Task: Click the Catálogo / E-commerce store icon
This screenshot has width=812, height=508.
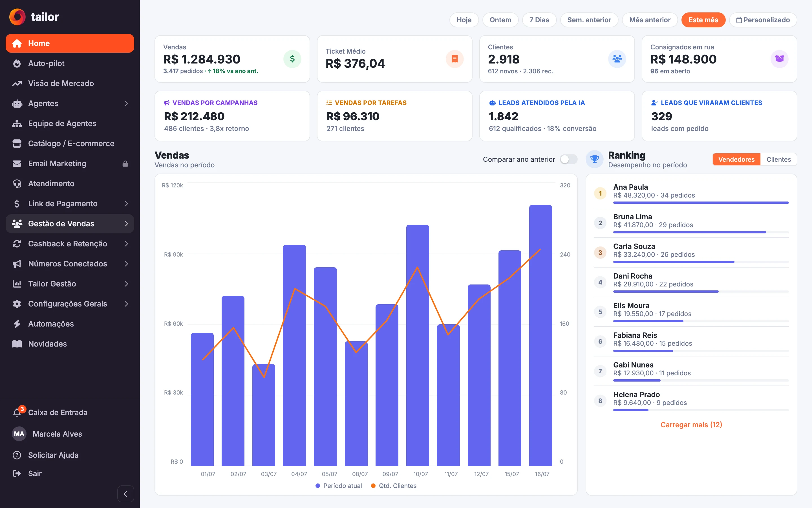Action: tap(17, 143)
